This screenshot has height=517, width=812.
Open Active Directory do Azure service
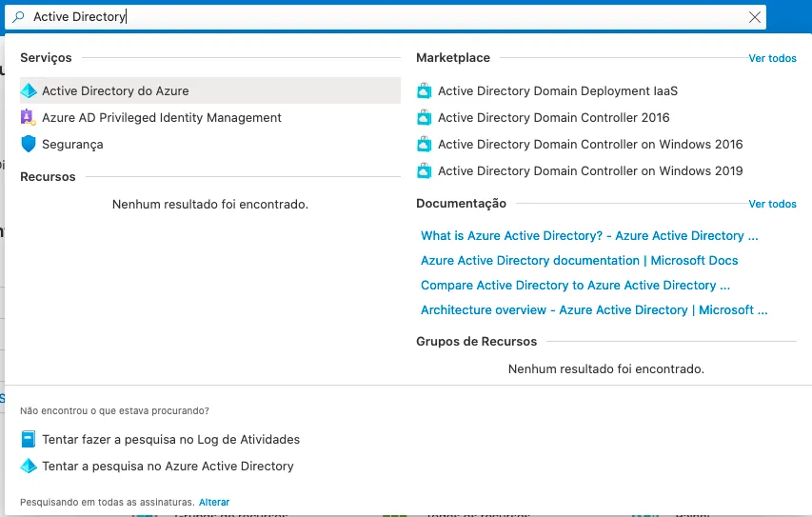tap(210, 90)
